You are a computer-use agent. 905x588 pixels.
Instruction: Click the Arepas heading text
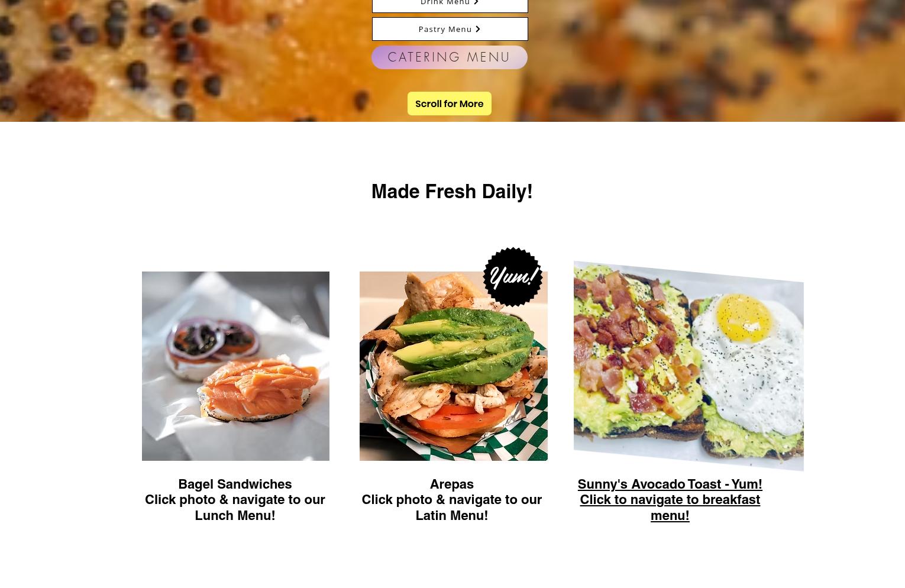tap(451, 484)
